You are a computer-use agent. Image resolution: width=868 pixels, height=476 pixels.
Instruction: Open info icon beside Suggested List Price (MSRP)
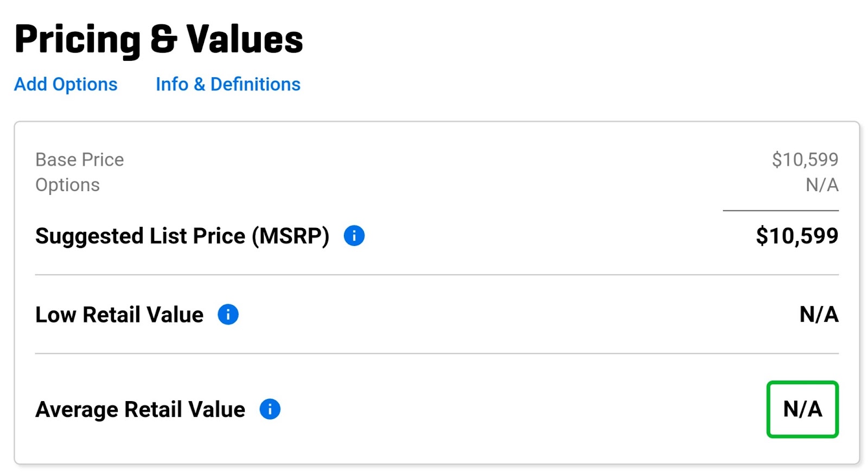coord(354,236)
